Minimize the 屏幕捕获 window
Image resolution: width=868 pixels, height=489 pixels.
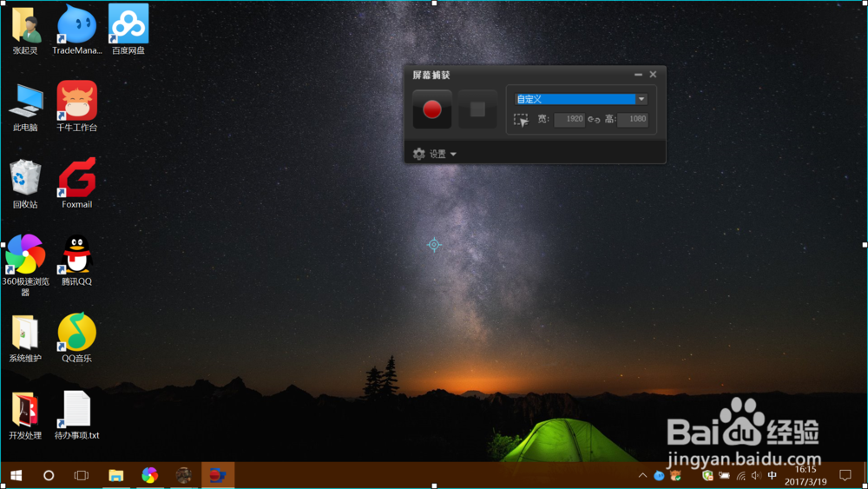click(x=638, y=74)
